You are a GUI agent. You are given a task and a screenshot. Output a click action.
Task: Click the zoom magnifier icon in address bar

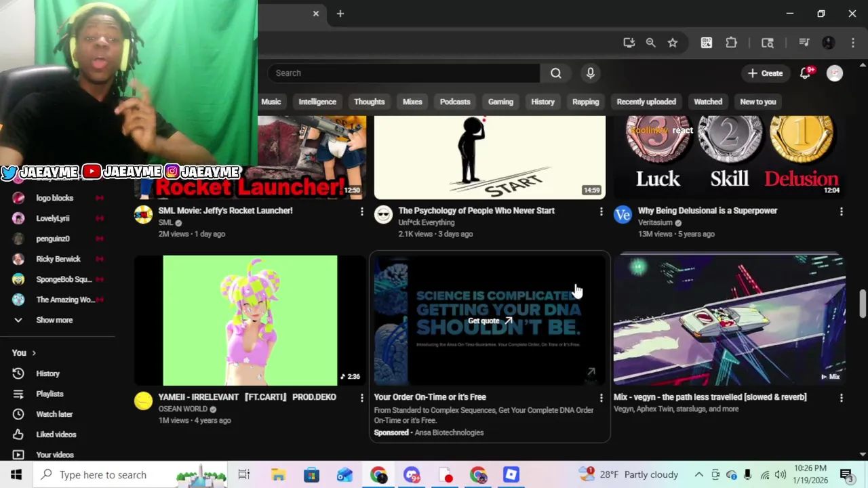(x=651, y=43)
